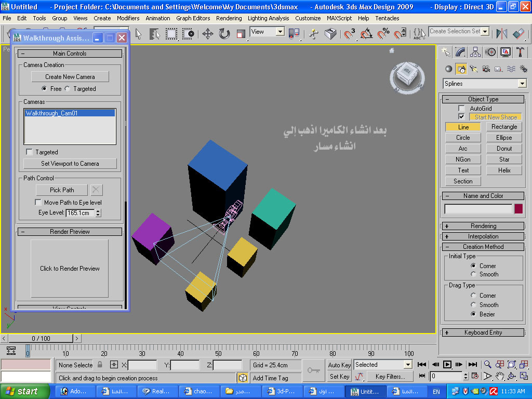Open the Display command panel tab
Viewport: 532px width, 399px height.
click(x=505, y=52)
